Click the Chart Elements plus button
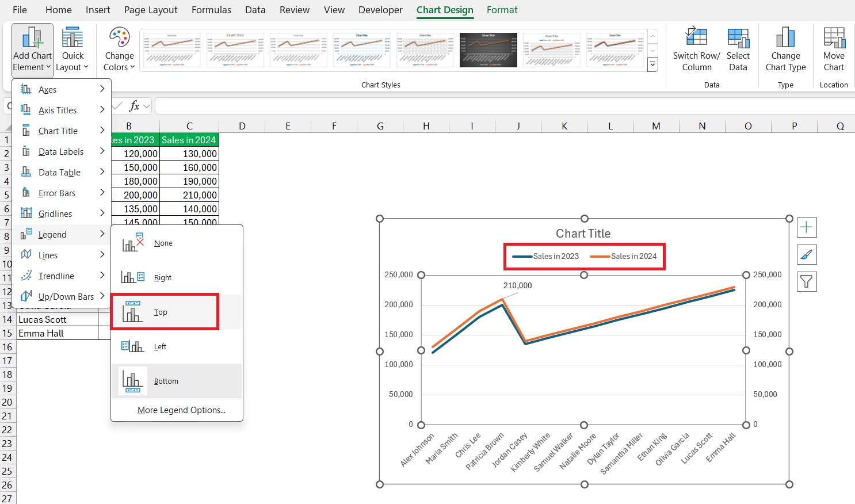Image resolution: width=855 pixels, height=504 pixels. 807,227
